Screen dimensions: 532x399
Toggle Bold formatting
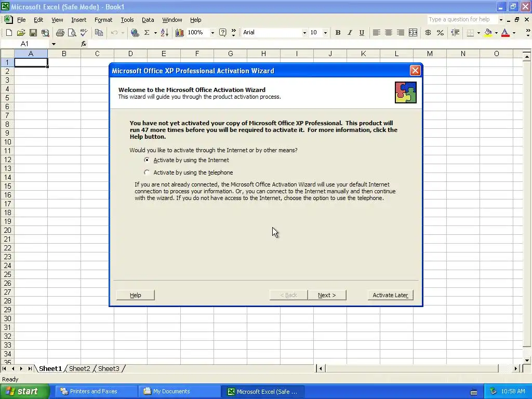coord(338,33)
